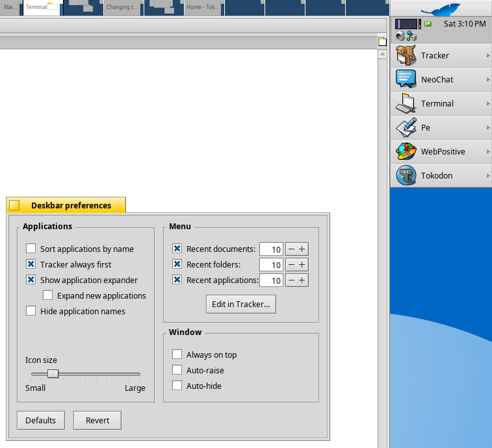Switch to the Terminal window tab
Viewport: 492px width, 448px height.
(x=36, y=7)
